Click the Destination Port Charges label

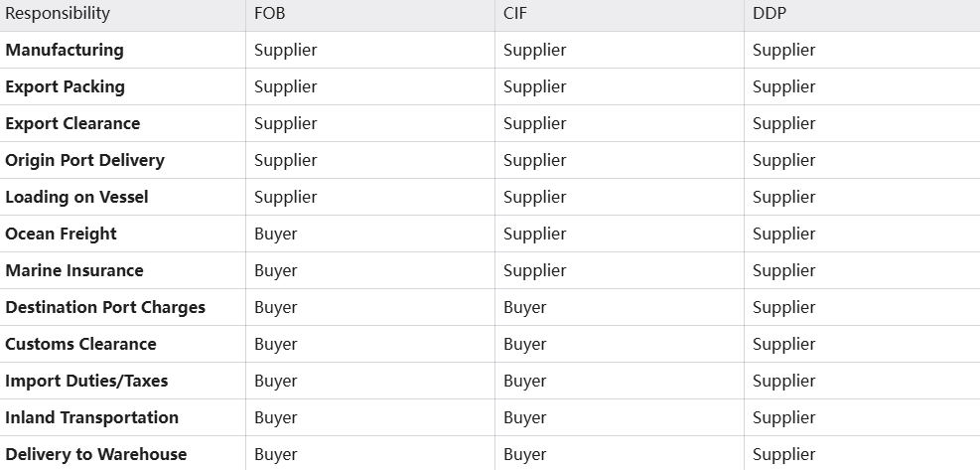(105, 307)
